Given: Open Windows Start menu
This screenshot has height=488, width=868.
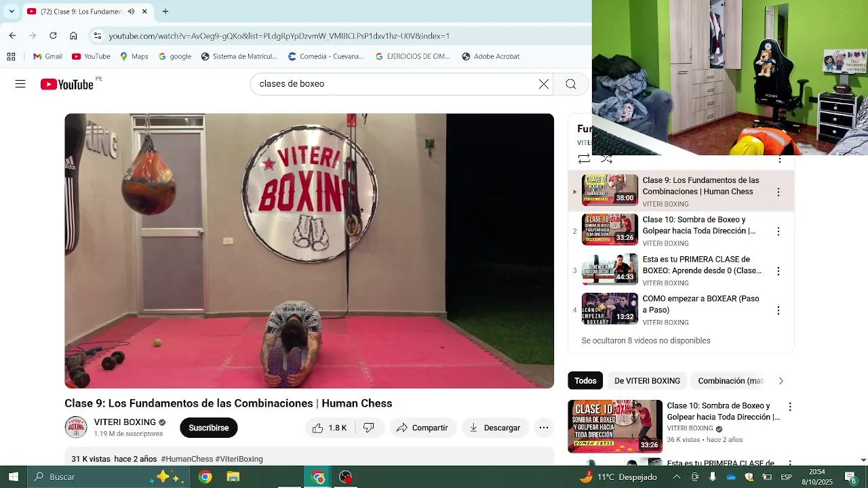Looking at the screenshot, I should [x=13, y=476].
